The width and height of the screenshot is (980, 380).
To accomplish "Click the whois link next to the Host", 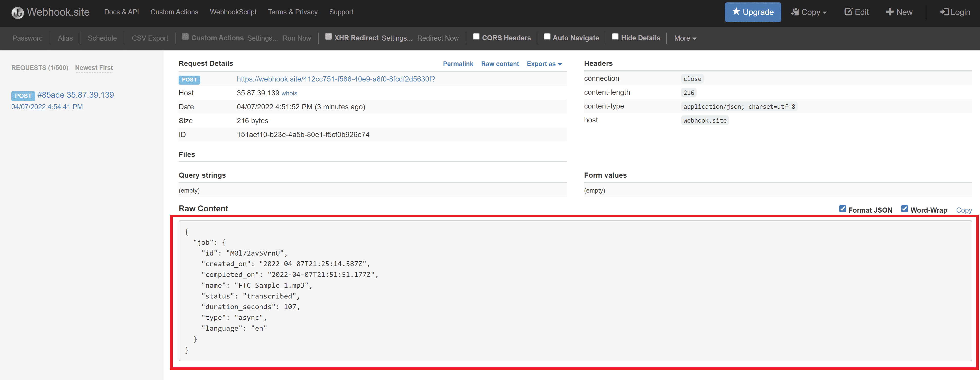I will click(289, 93).
